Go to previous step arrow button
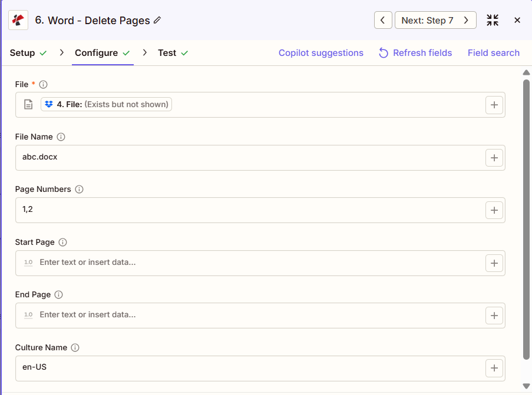 tap(383, 21)
